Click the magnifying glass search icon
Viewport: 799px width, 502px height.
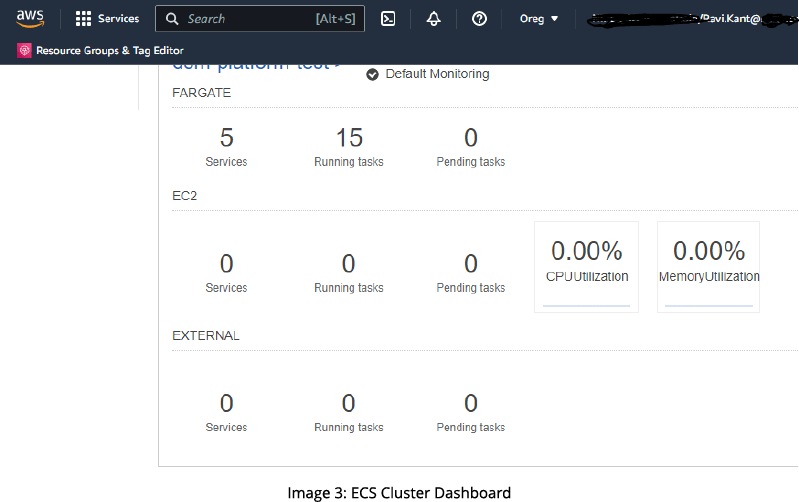click(172, 19)
